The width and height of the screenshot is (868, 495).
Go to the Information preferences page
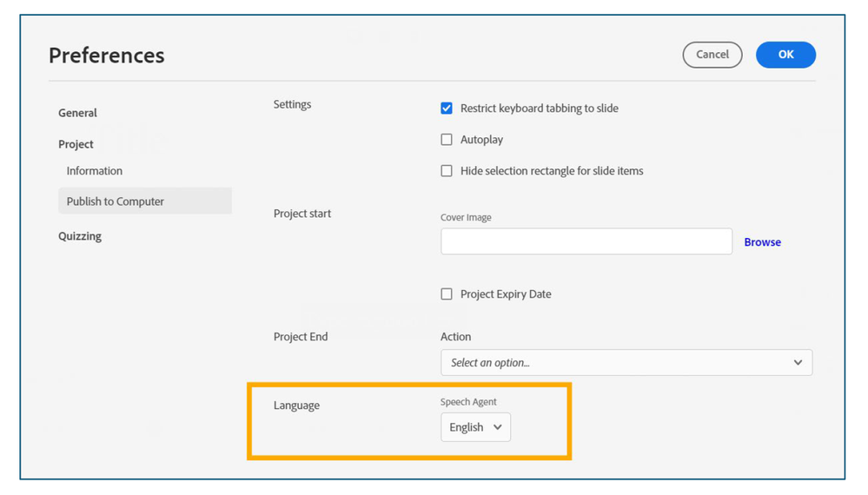(x=95, y=171)
